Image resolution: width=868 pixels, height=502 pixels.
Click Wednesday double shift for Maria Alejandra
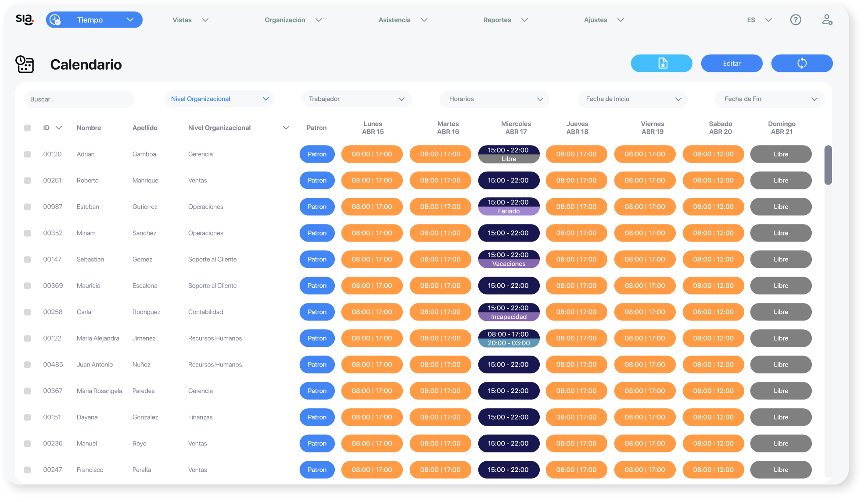tap(509, 338)
